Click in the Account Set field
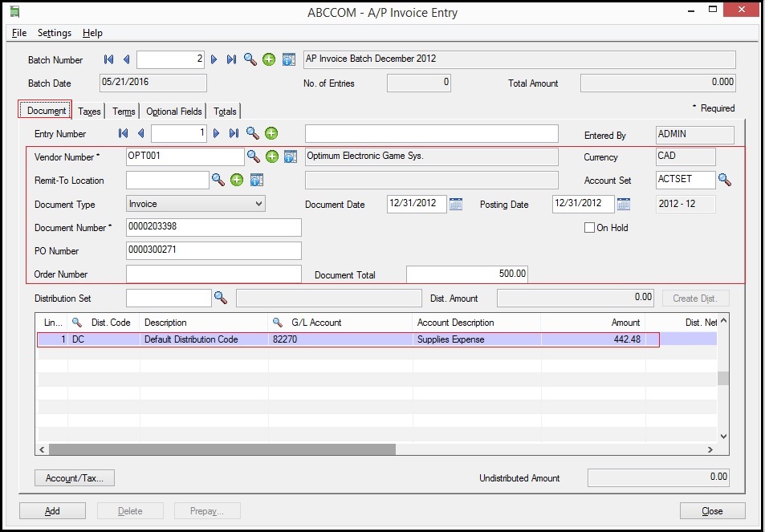 pos(686,180)
